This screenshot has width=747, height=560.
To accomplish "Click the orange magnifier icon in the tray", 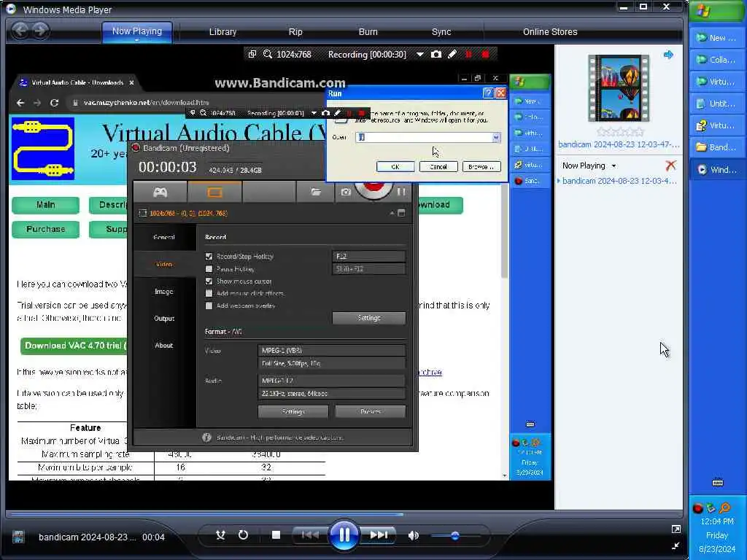I will (x=724, y=507).
